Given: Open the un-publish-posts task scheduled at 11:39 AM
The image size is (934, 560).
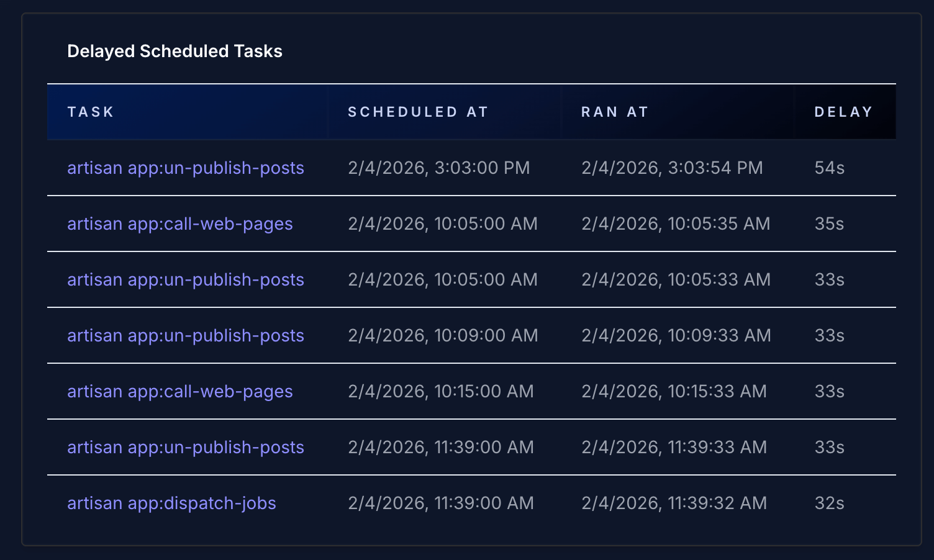Looking at the screenshot, I should click(x=185, y=447).
